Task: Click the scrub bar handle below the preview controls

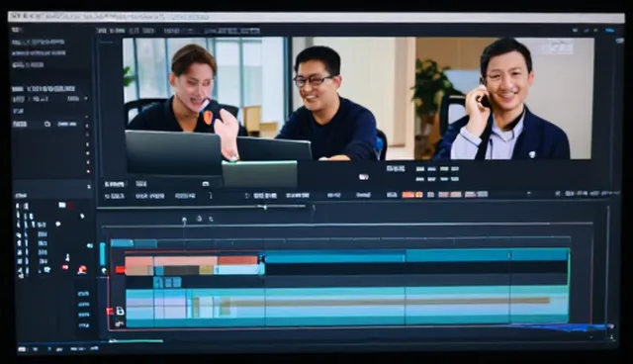Action: coord(265,207)
